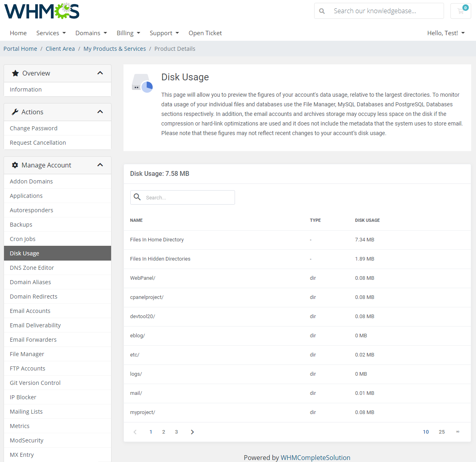Screen dimensions: 476x462
Task: Open the Request Cancellation link
Action: [38, 142]
